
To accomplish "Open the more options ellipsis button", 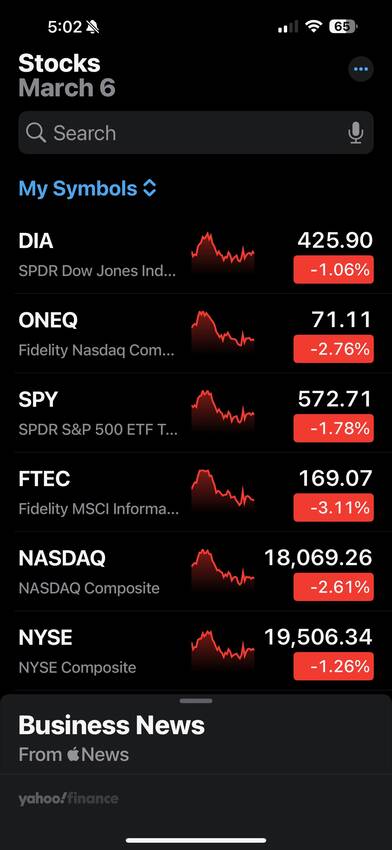I will point(361,69).
